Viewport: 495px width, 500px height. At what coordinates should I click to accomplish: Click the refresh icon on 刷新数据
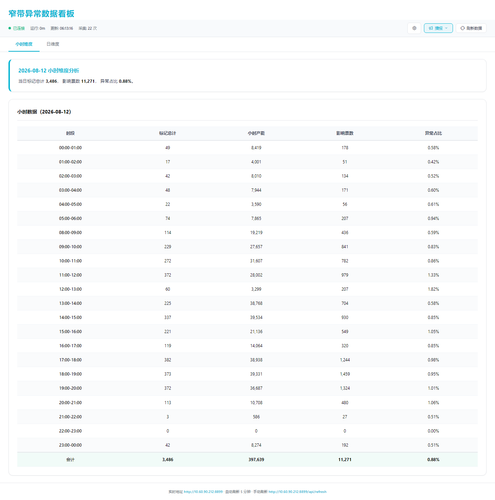(x=462, y=28)
